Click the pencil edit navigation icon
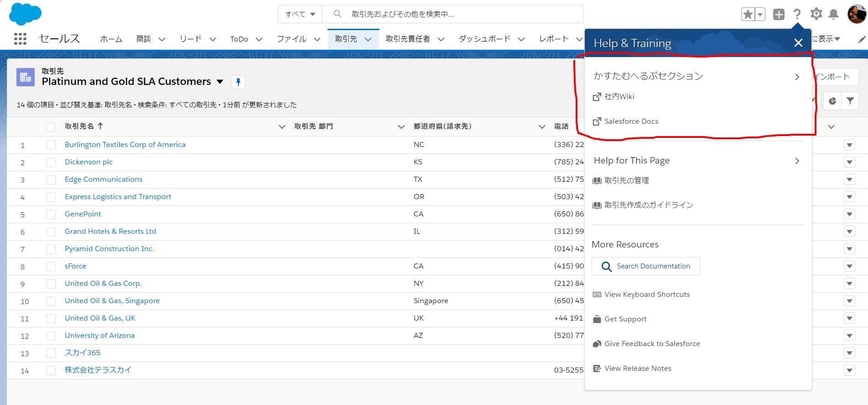This screenshot has width=868, height=405. [862, 39]
